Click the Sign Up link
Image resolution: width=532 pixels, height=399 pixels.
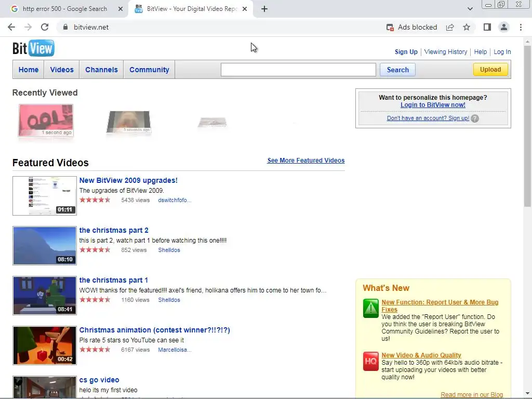point(406,52)
